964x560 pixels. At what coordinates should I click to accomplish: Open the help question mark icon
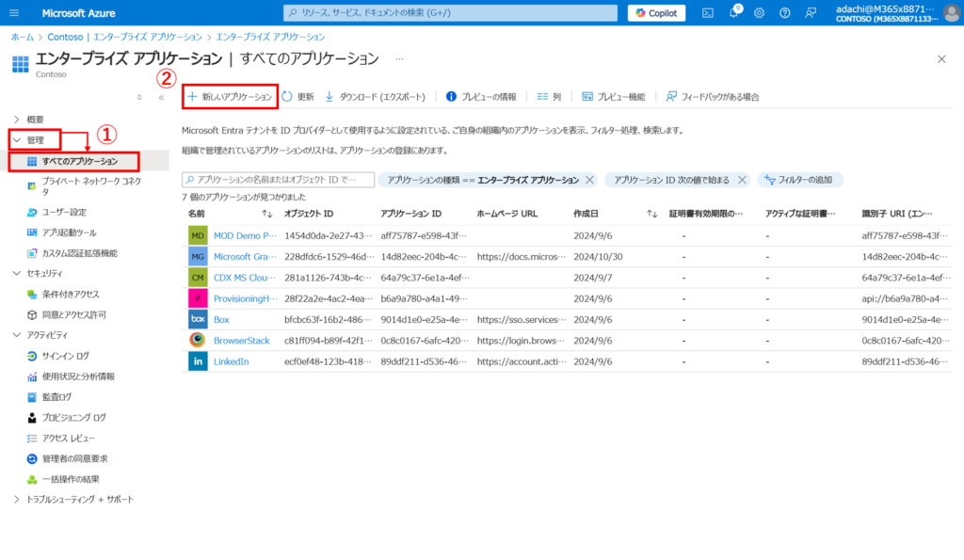(785, 13)
